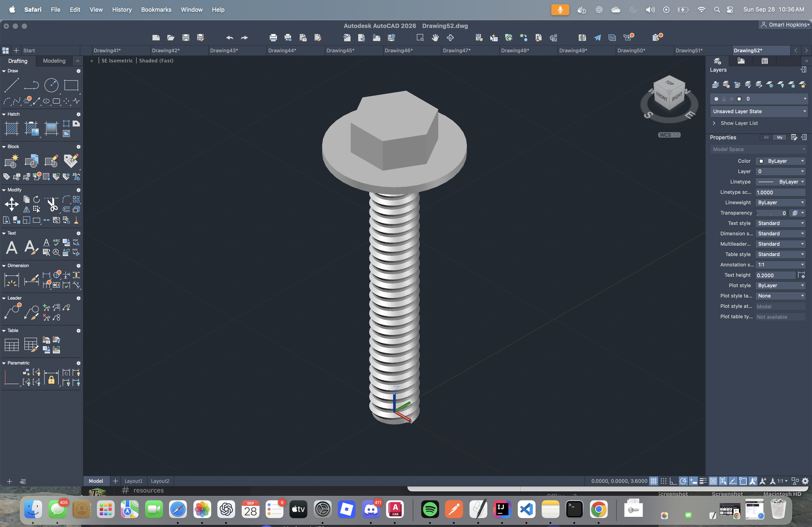Open the Color ByLayer dropdown
The width and height of the screenshot is (812, 527).
[x=781, y=161]
